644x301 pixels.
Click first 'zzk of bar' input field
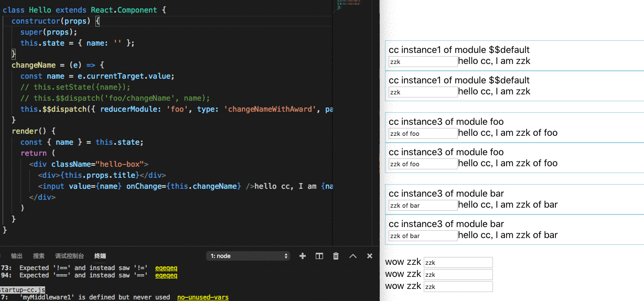pos(423,205)
